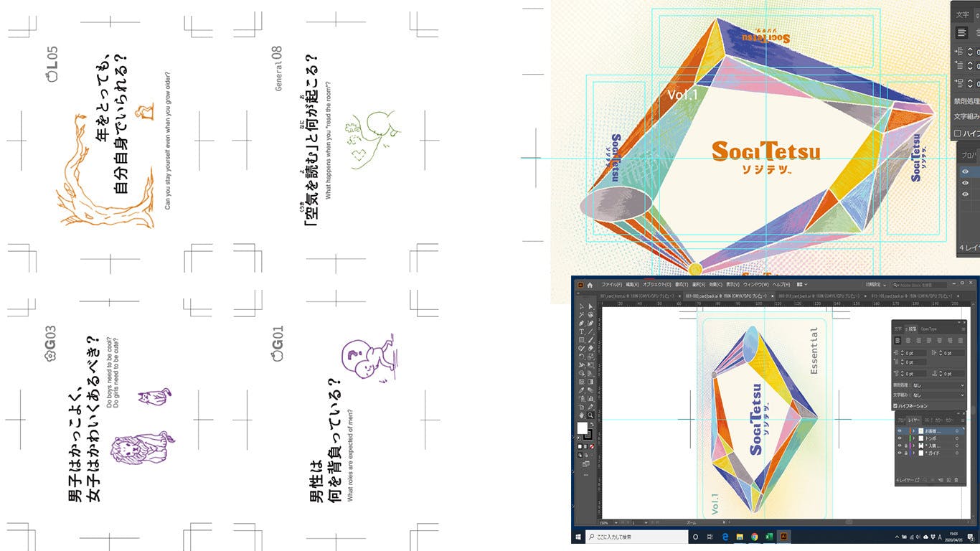Click the white fill color swatch
This screenshot has height=551, width=980.
(x=583, y=428)
